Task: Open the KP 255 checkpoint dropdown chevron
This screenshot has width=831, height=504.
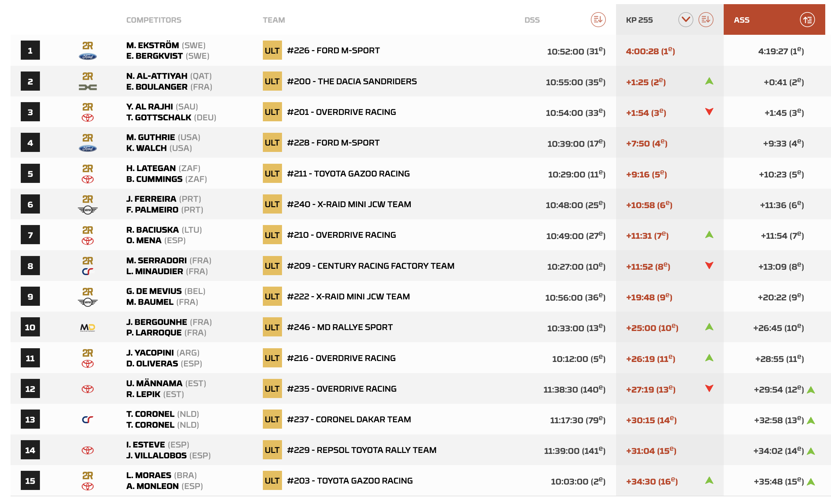Action: click(685, 19)
